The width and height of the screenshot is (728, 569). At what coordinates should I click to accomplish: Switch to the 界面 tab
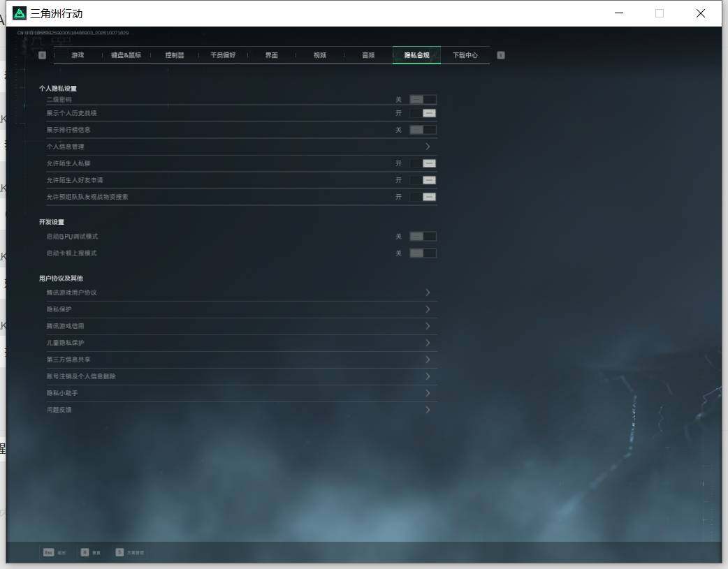click(272, 55)
